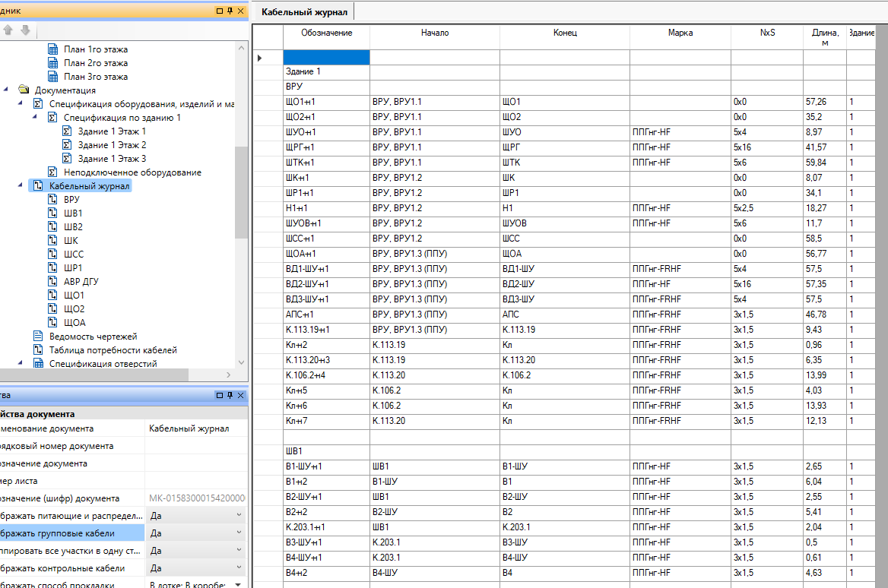Open the План 2го этажа plan icon
Viewport: 888px width, 588px height.
[53, 63]
